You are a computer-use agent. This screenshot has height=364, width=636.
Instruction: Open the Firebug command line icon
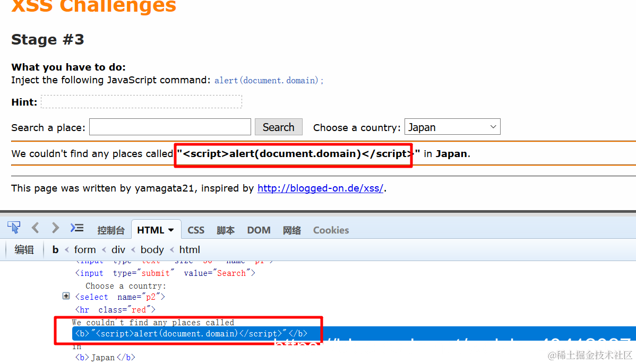(x=76, y=227)
